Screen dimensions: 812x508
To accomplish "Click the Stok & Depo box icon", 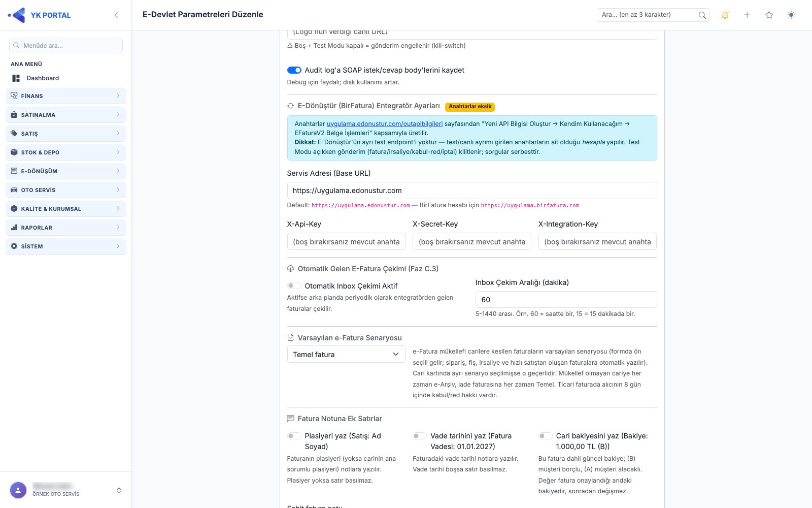I will click(14, 152).
